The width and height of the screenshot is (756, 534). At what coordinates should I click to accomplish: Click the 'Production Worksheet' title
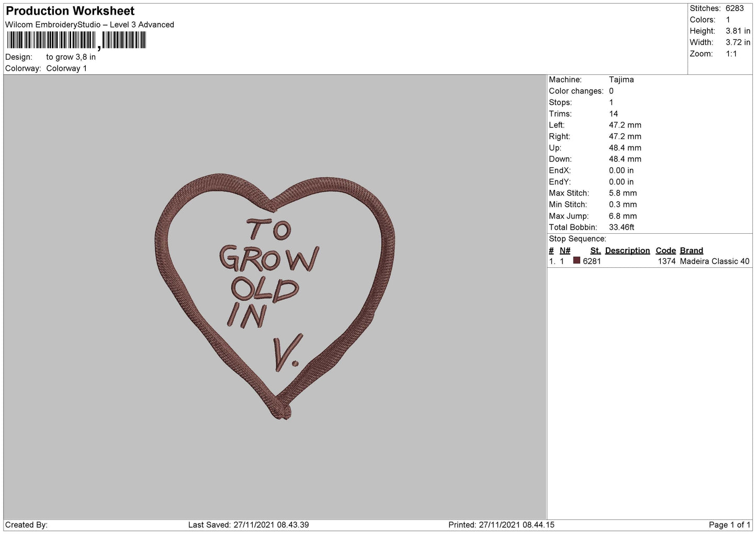70,11
